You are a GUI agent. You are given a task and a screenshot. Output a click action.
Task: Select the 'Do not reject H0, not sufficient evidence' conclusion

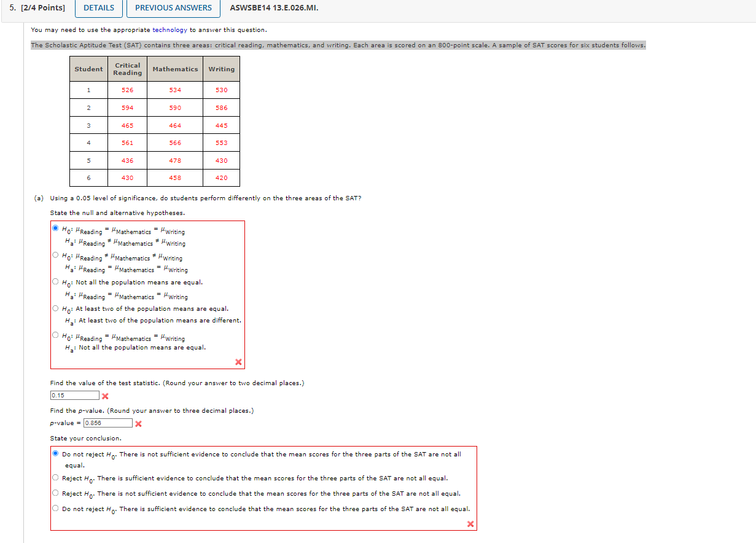pyautogui.click(x=54, y=453)
